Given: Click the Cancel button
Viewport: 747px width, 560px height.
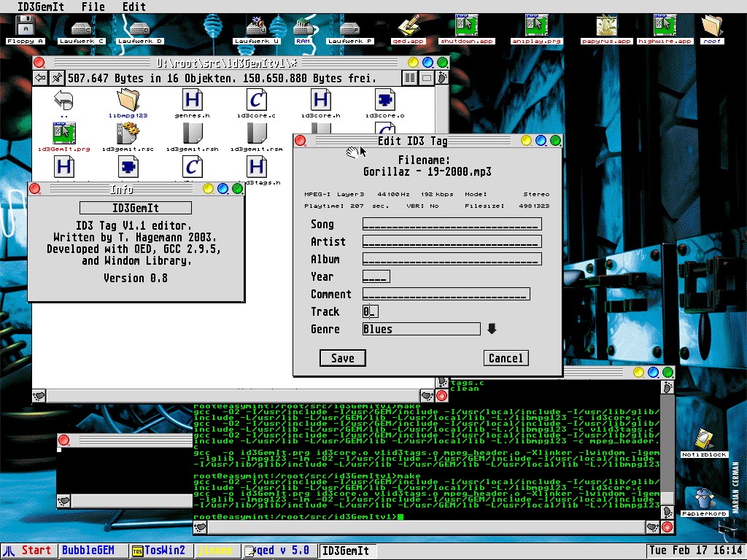Looking at the screenshot, I should [x=506, y=358].
